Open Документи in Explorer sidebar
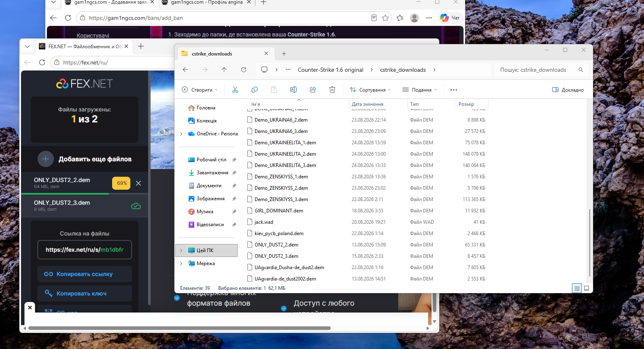 (209, 186)
